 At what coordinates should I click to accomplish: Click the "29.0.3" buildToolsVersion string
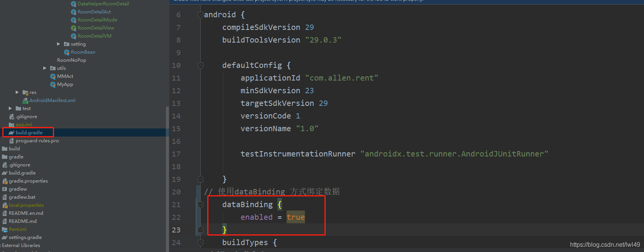323,40
